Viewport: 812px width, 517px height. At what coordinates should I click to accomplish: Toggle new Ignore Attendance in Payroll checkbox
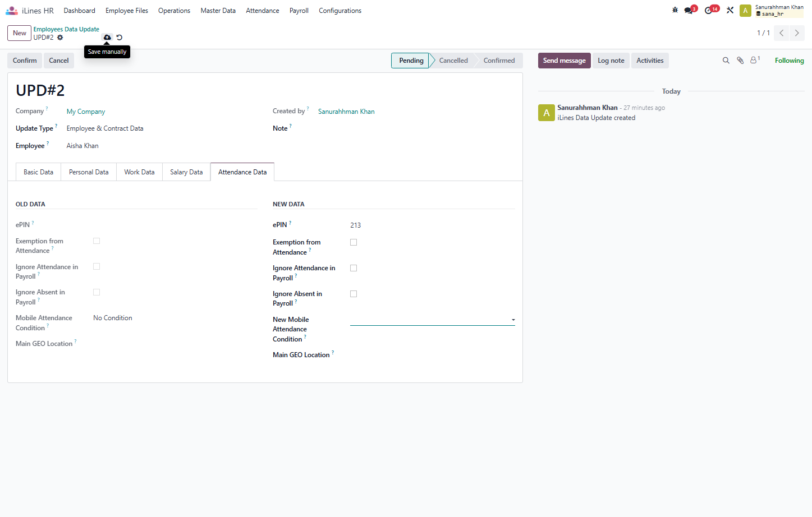pos(354,268)
